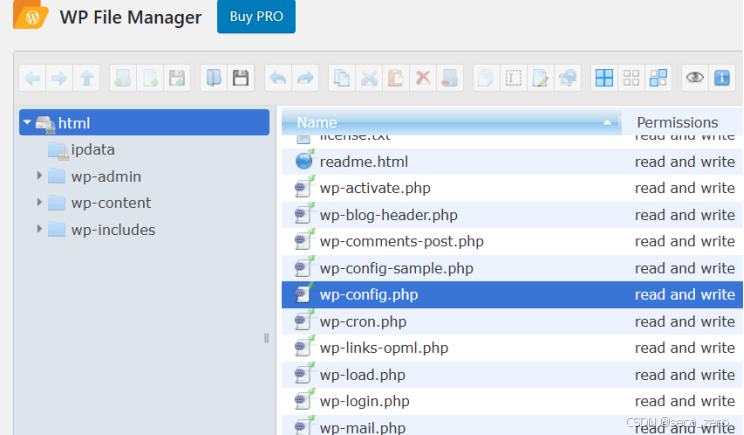The height and width of the screenshot is (435, 744).
Task: Go back with the left arrow icon
Action: tap(32, 78)
